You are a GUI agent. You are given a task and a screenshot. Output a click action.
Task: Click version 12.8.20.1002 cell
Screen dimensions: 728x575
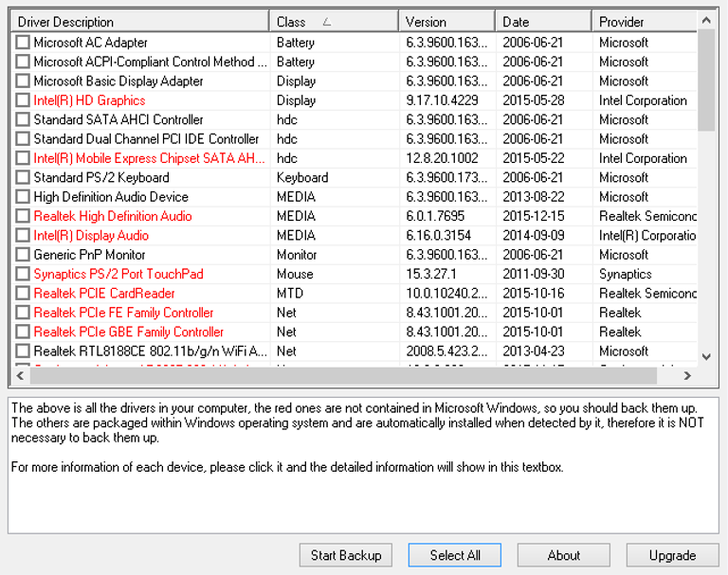pyautogui.click(x=442, y=158)
